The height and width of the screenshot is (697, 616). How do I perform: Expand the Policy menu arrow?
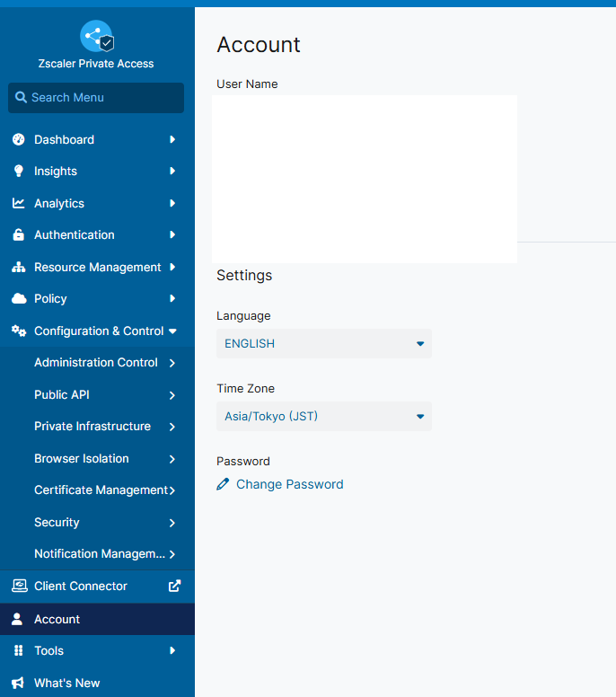click(172, 299)
